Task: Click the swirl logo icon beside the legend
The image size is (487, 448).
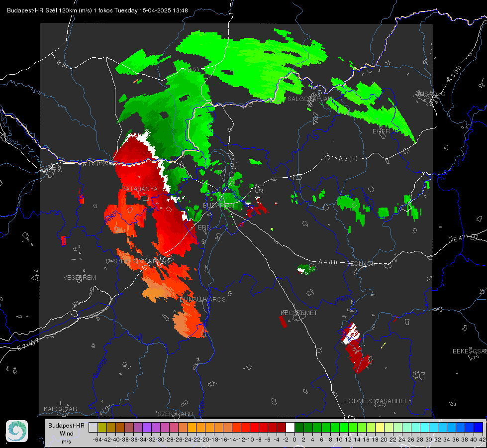Action: coord(17,431)
